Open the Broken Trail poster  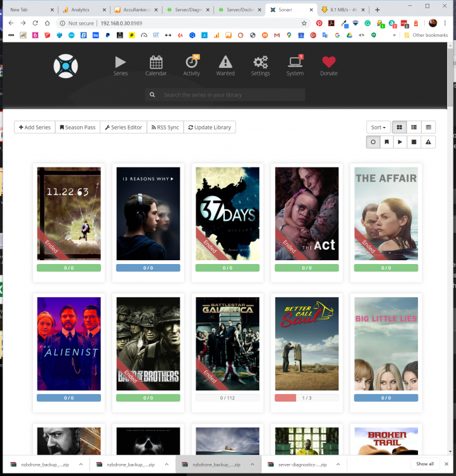coord(386,441)
